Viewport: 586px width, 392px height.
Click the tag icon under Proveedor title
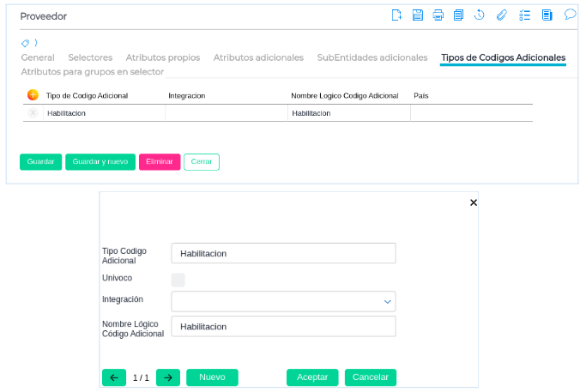pos(25,43)
